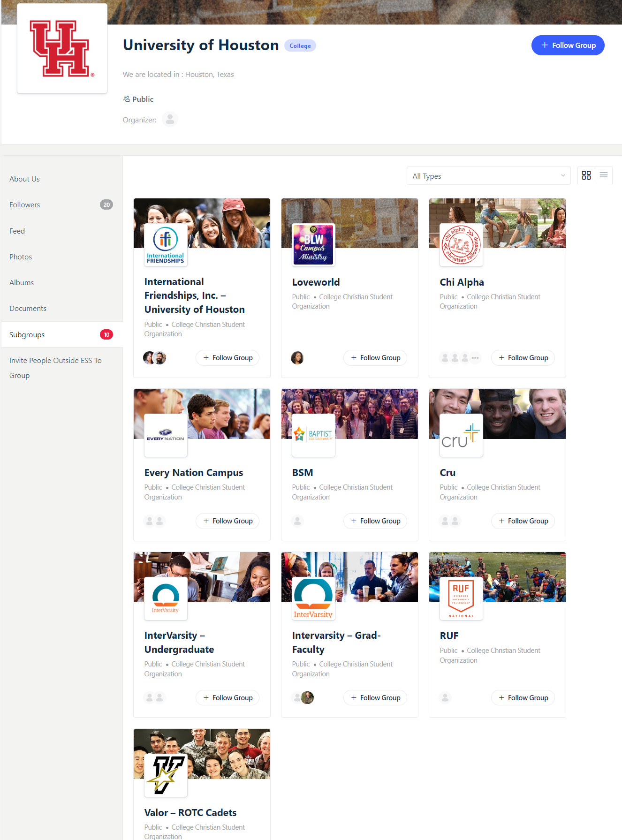Open the Loveworld title link
Image resolution: width=622 pixels, height=840 pixels.
point(316,282)
